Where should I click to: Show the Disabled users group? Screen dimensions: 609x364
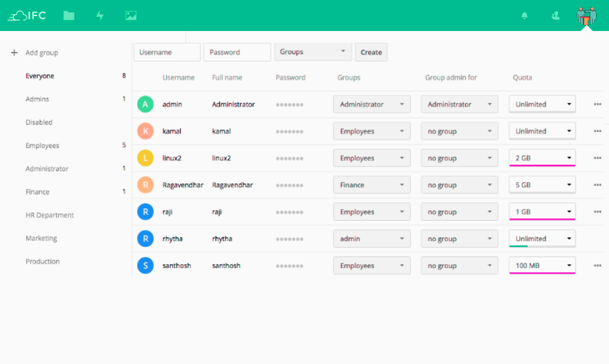click(39, 123)
